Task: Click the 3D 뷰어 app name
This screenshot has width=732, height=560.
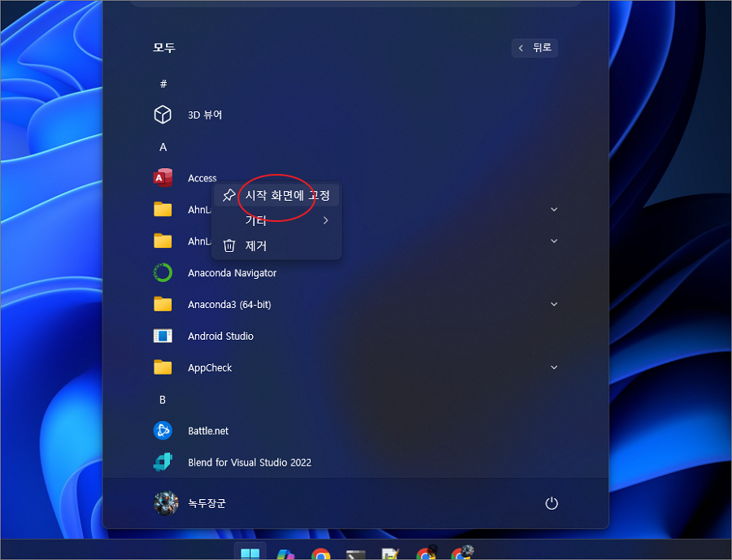Action: click(x=204, y=115)
